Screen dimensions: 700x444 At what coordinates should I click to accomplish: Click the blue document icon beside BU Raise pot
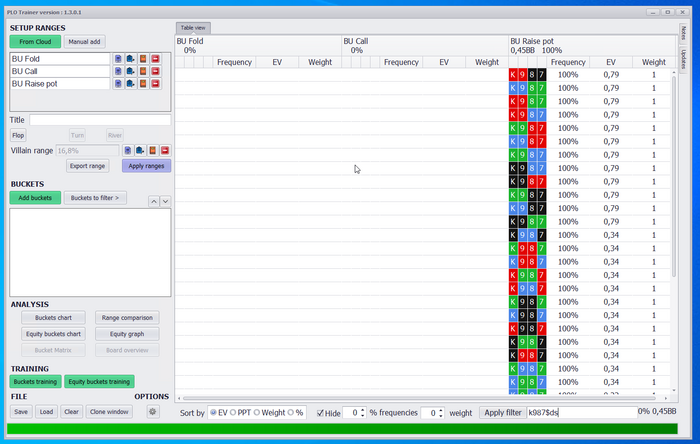coord(118,83)
